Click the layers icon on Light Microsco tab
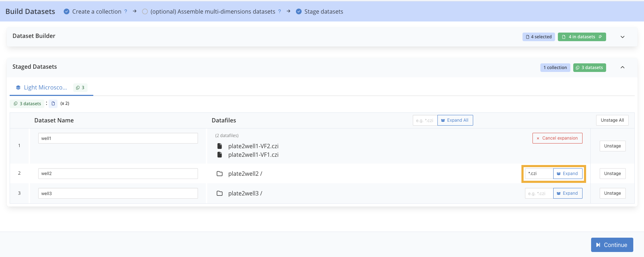The image size is (644, 257). pos(18,87)
